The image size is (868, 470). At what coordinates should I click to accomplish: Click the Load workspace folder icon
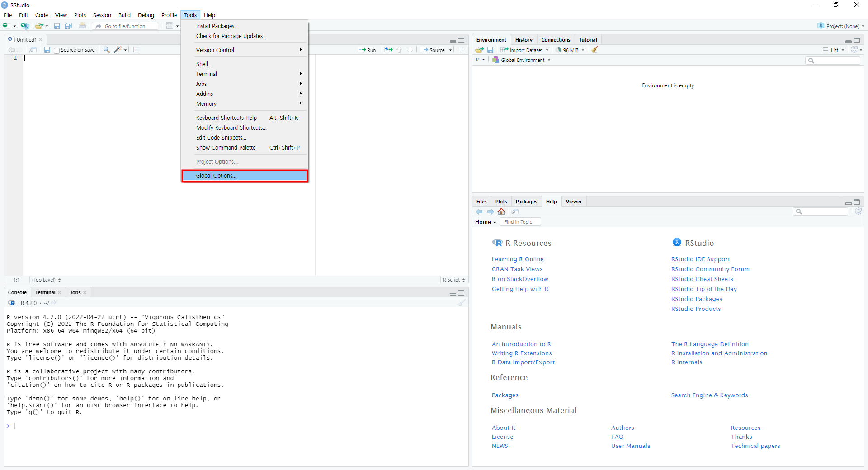coord(480,50)
